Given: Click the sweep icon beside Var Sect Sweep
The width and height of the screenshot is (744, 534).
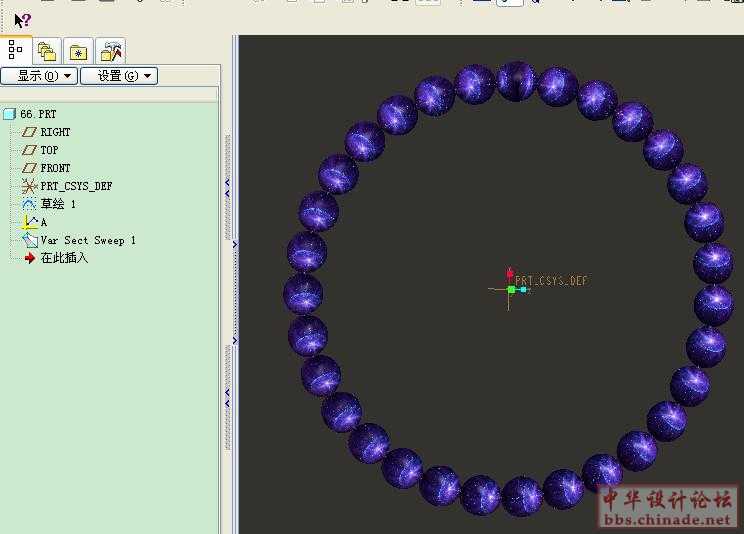Looking at the screenshot, I should 30,240.
